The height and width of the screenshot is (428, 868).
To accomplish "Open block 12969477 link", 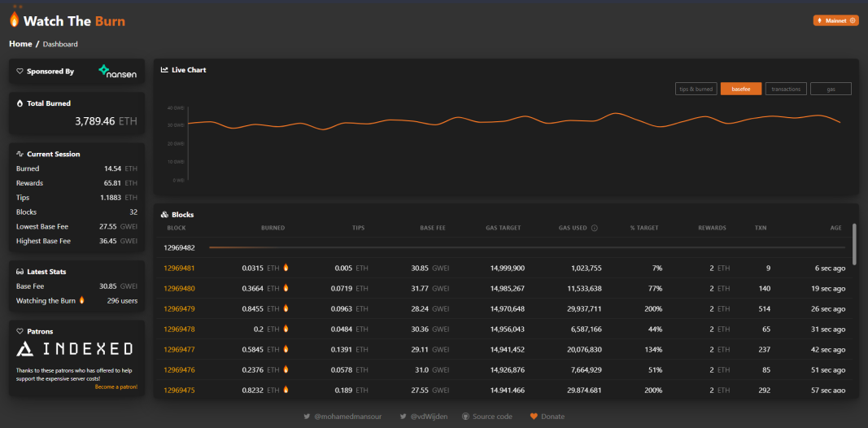I will tap(179, 349).
